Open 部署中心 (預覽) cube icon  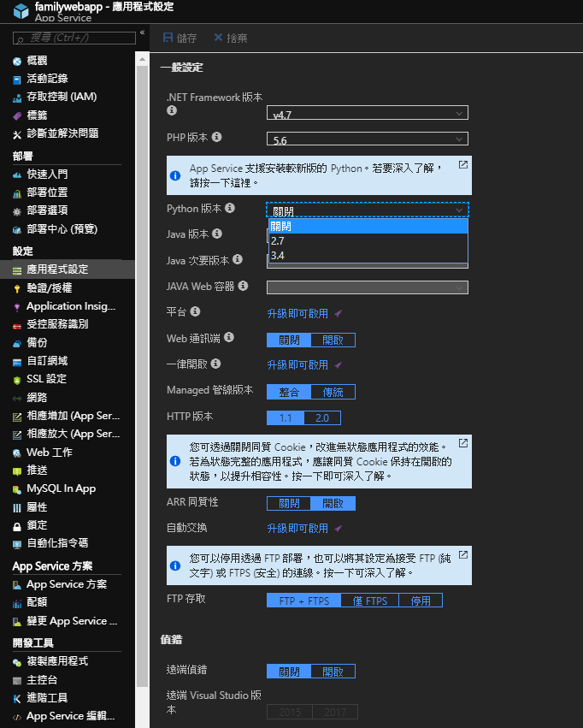point(17,230)
